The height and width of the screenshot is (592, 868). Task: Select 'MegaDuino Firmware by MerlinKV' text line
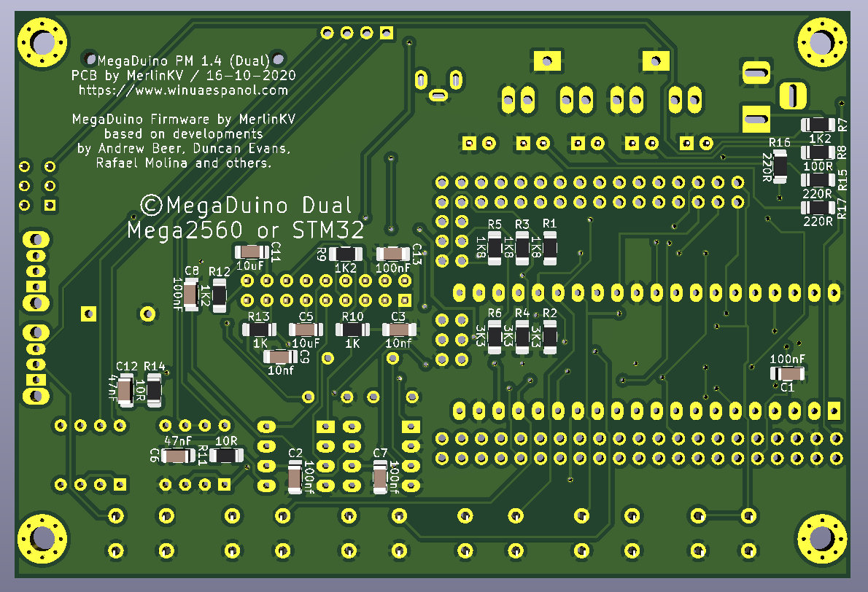[184, 119]
